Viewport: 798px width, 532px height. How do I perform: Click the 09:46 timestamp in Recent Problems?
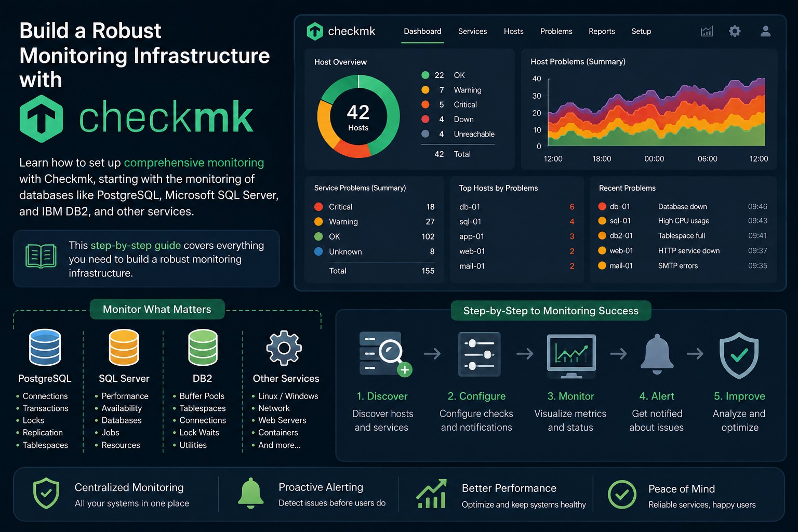point(757,207)
